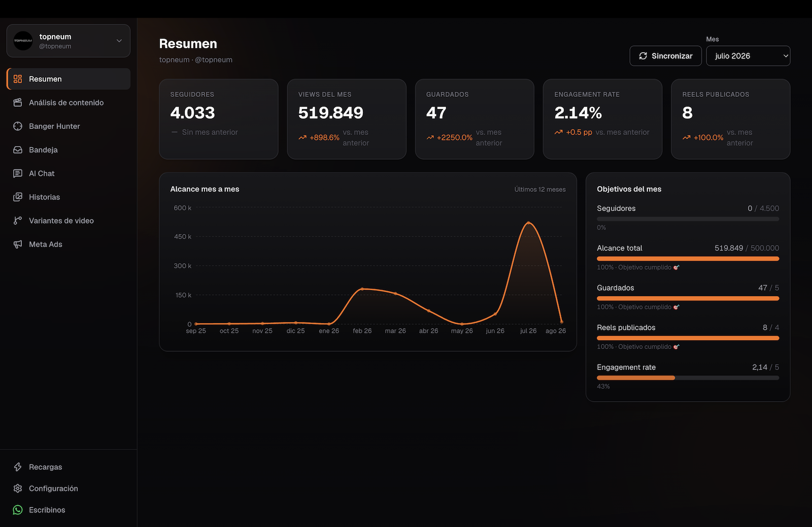Viewport: 812px width, 527px height.
Task: Click the topneum profile avatar
Action: coord(23,41)
